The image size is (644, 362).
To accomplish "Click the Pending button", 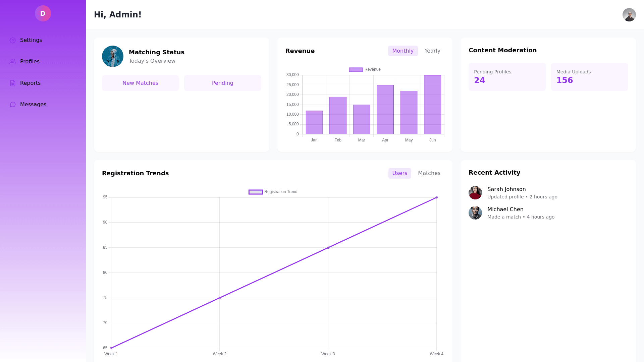I will tap(222, 83).
